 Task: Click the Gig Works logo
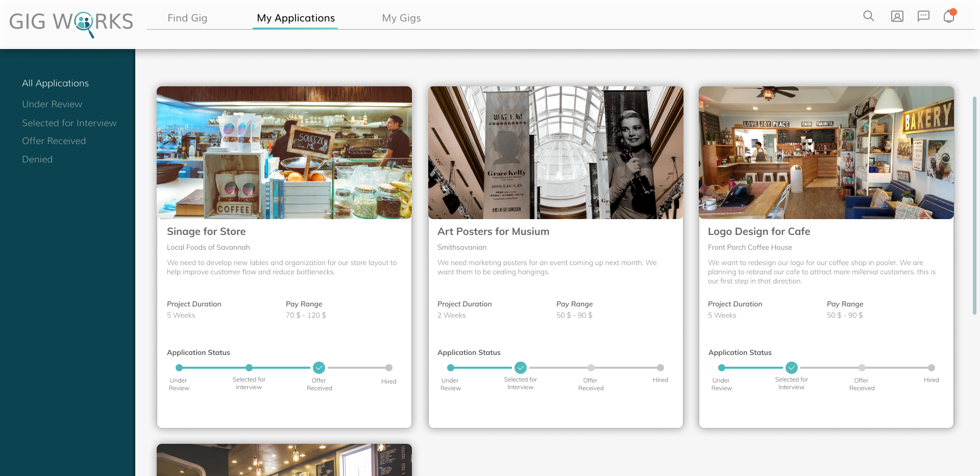pos(71,22)
